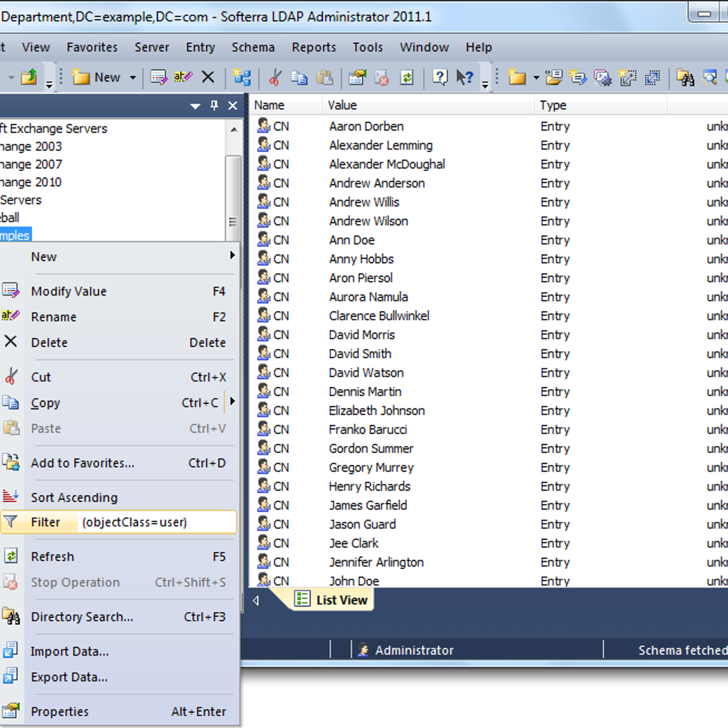Click the tree scrollbar up arrow
The height and width of the screenshot is (728, 728).
pyautogui.click(x=233, y=130)
